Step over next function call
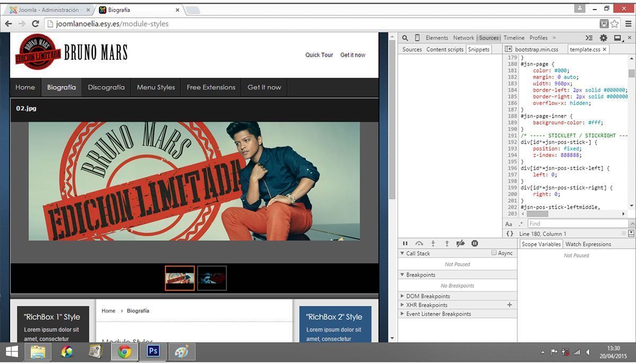Screen dimensions: 636x364 tap(419, 243)
